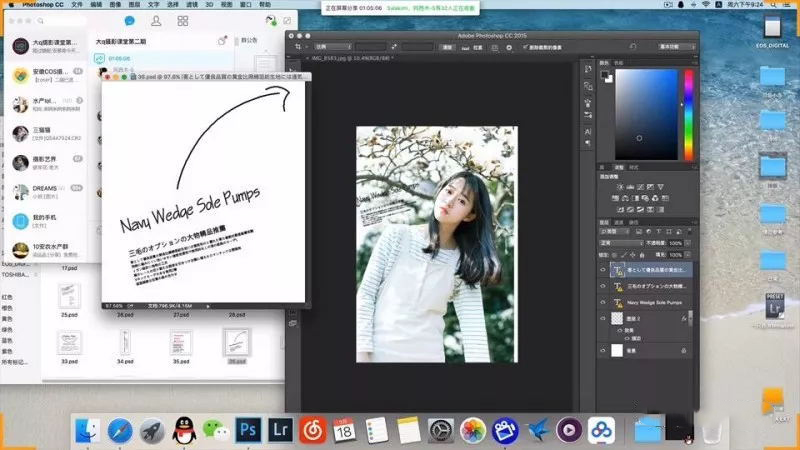Toggle the layer filter on/off switch
This screenshot has width=800, height=450.
[x=689, y=232]
